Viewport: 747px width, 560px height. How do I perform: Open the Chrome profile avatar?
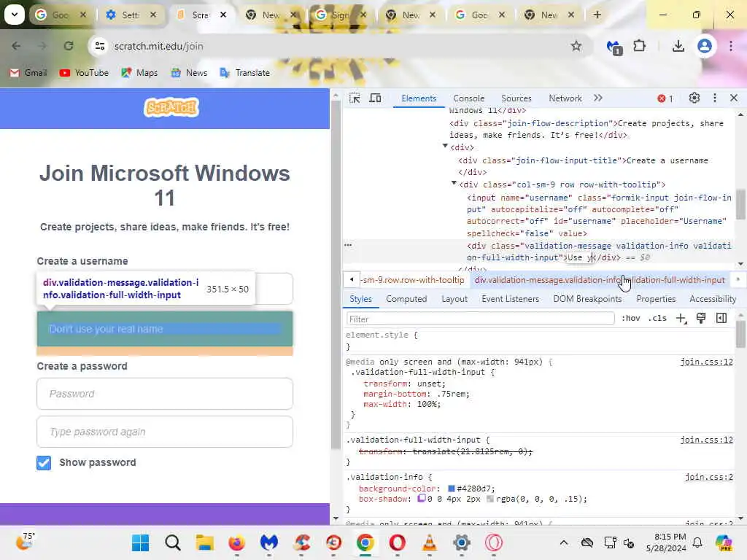point(705,46)
